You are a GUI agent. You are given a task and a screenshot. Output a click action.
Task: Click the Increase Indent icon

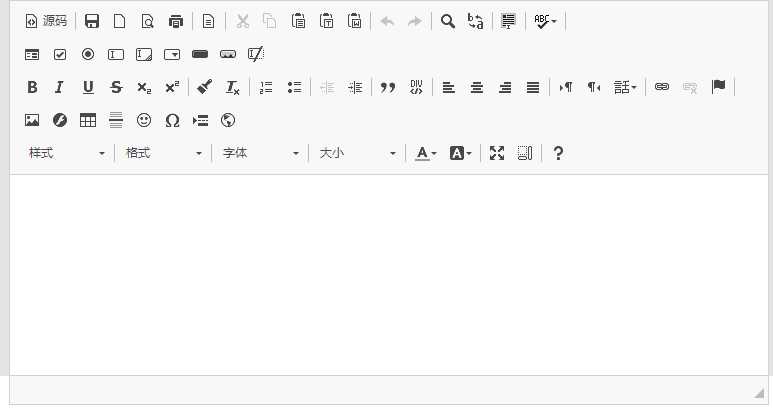tap(355, 87)
